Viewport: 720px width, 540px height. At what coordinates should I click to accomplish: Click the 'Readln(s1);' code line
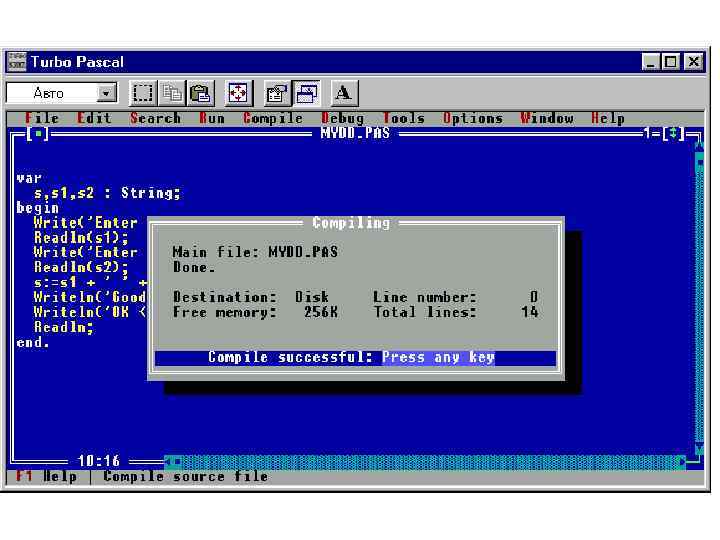81,237
